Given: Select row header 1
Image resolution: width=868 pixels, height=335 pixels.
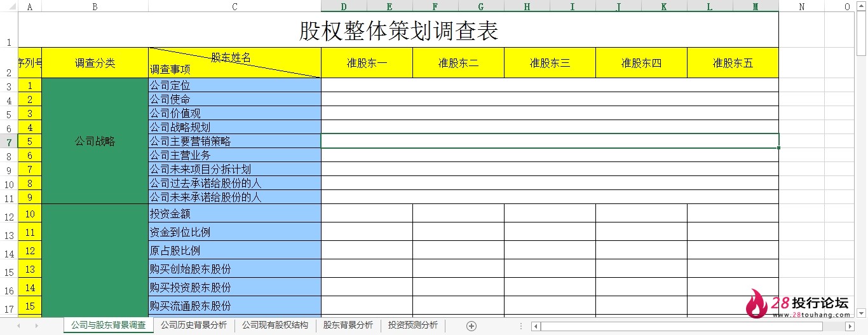Looking at the screenshot, I should coord(9,30).
